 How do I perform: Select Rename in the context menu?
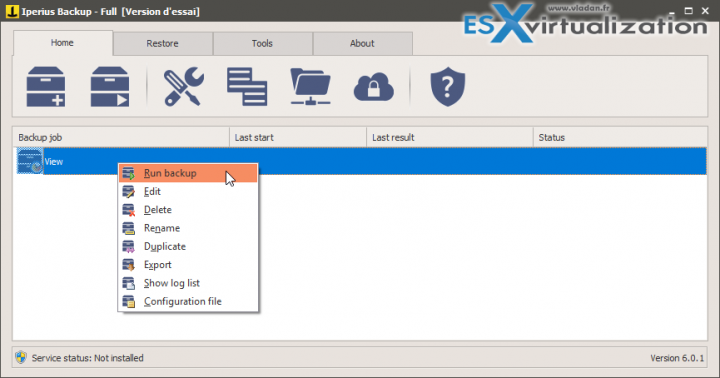click(188, 228)
